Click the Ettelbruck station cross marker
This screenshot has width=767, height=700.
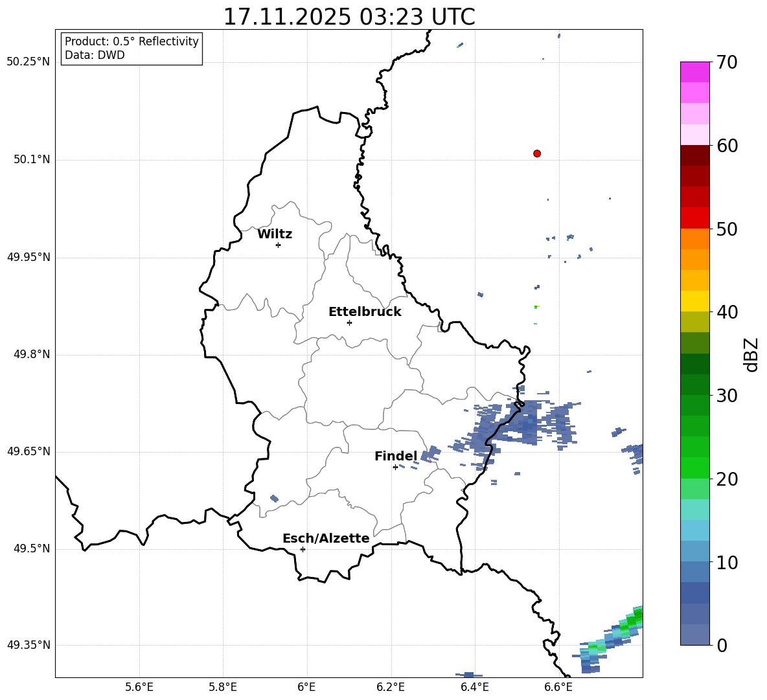[x=349, y=322]
